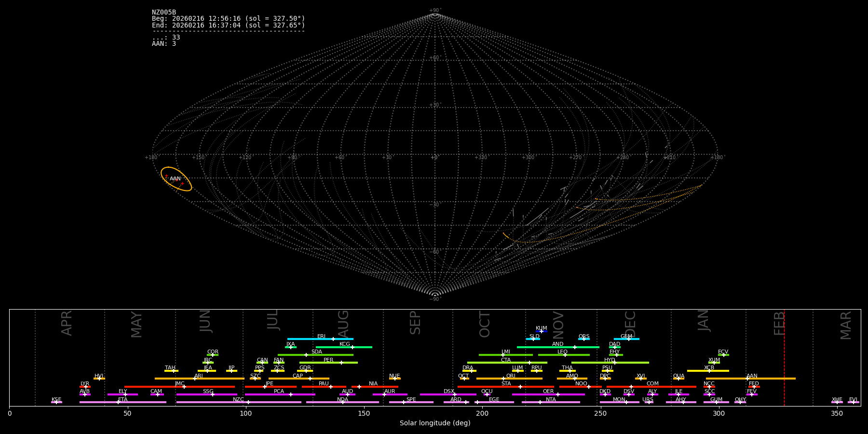Click the '...: 33' count line
Image resolution: width=868 pixels, height=434 pixels.
(x=166, y=38)
